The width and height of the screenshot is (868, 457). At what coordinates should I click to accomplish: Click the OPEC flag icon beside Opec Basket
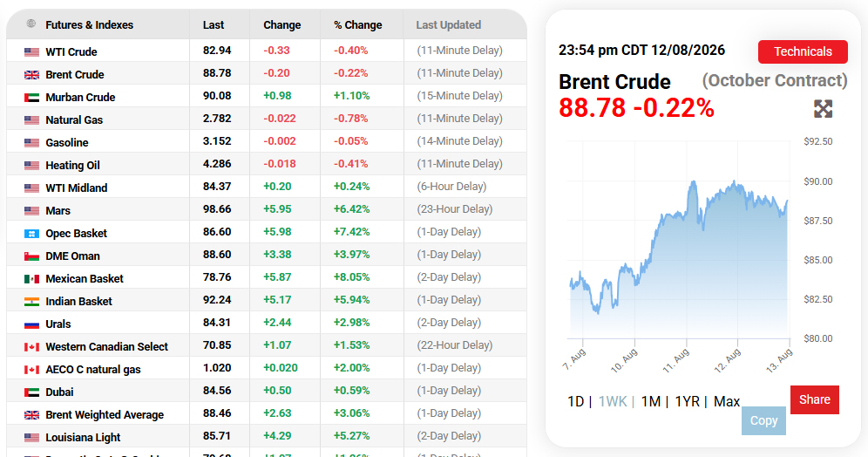tap(31, 234)
